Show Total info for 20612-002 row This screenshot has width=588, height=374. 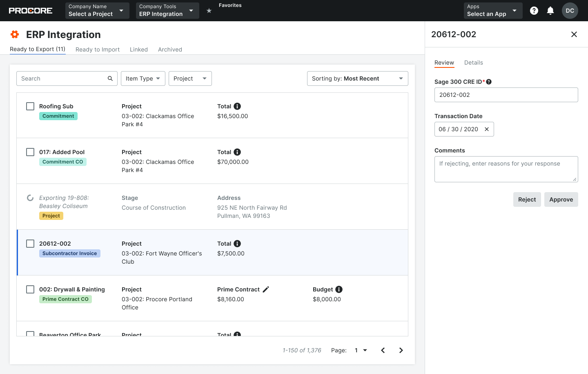(x=237, y=244)
